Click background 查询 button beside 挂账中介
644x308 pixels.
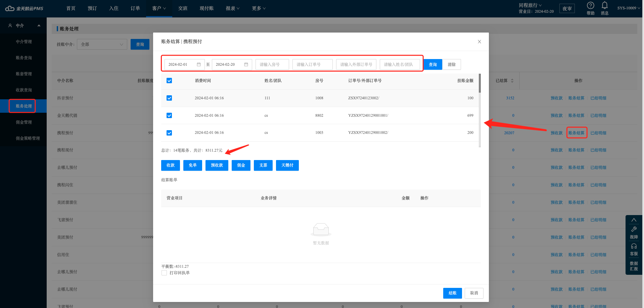(x=140, y=44)
